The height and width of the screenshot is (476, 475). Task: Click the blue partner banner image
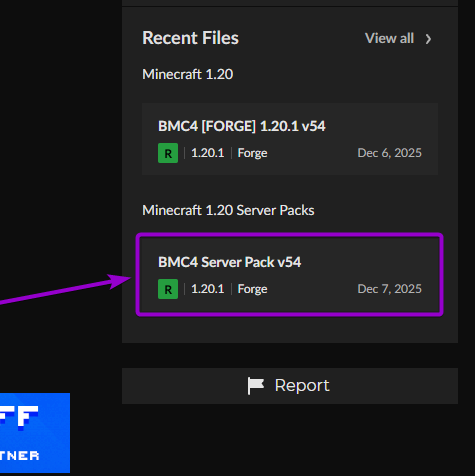tap(35, 433)
